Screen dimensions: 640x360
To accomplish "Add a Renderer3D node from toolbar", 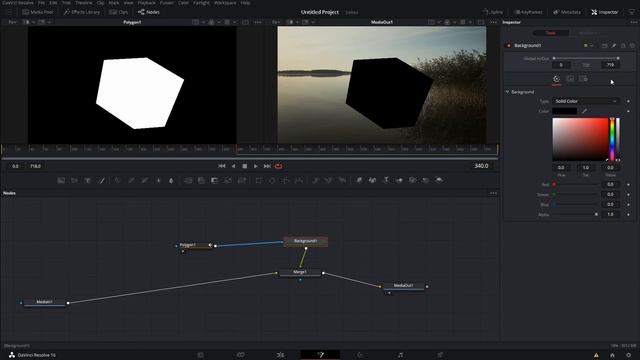I will click(439, 180).
